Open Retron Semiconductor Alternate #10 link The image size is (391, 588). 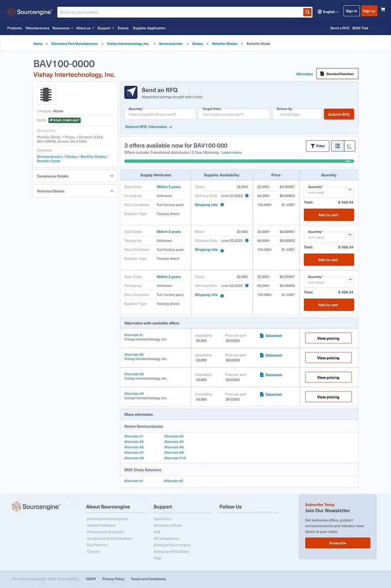[x=175, y=458]
